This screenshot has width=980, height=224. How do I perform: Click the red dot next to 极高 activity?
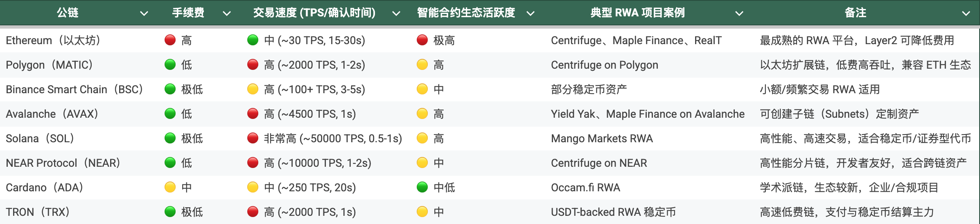[422, 40]
